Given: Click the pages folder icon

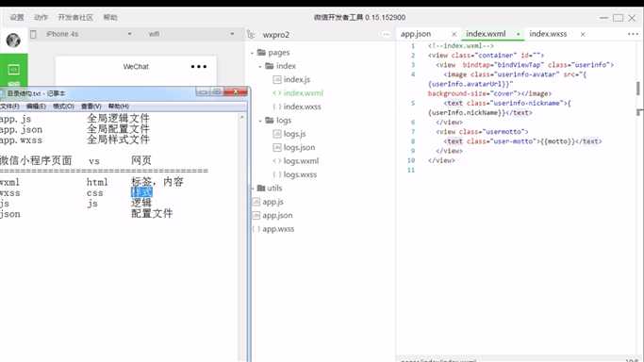Looking at the screenshot, I should point(261,53).
